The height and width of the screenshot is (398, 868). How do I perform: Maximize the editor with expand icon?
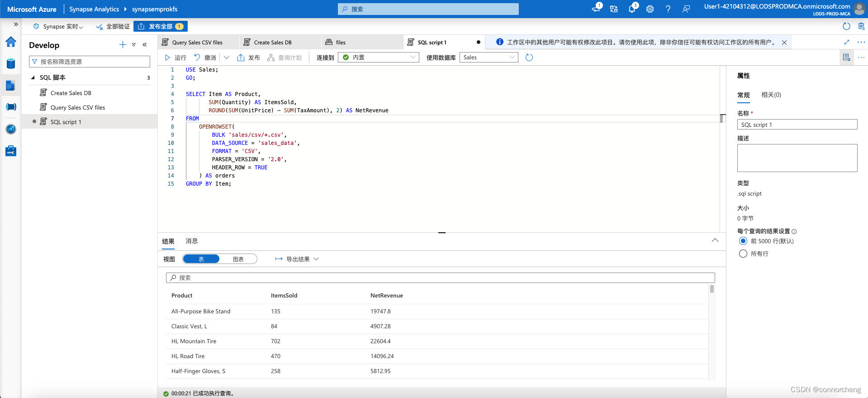point(847,42)
